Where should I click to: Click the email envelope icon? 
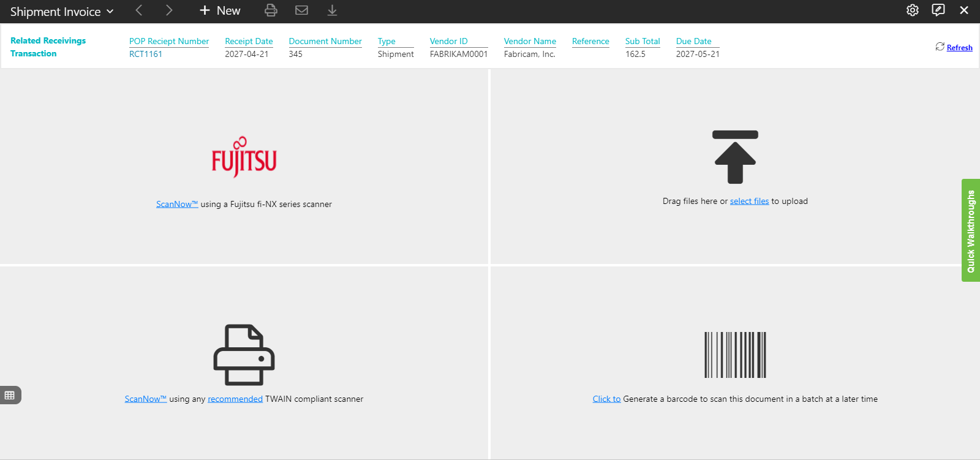(x=301, y=10)
